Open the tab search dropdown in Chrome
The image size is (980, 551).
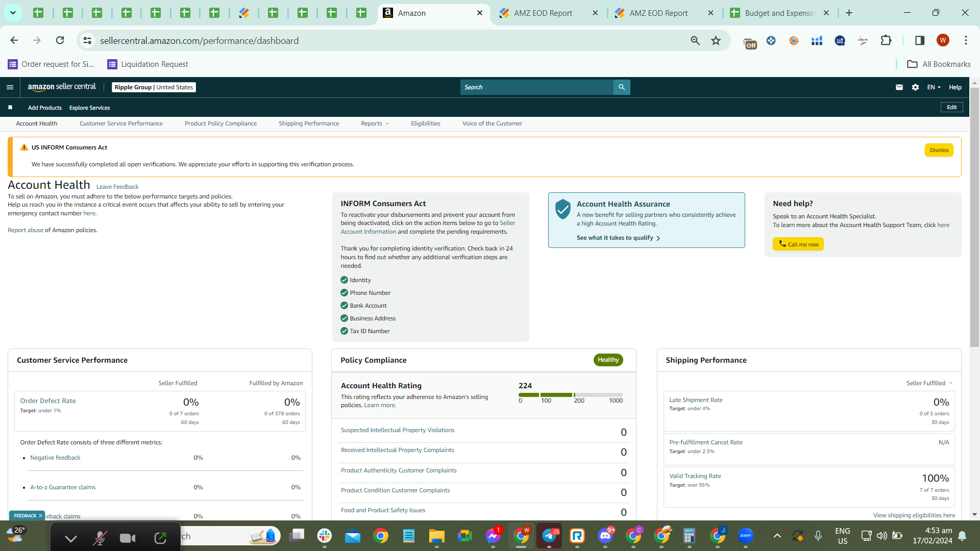pyautogui.click(x=13, y=13)
